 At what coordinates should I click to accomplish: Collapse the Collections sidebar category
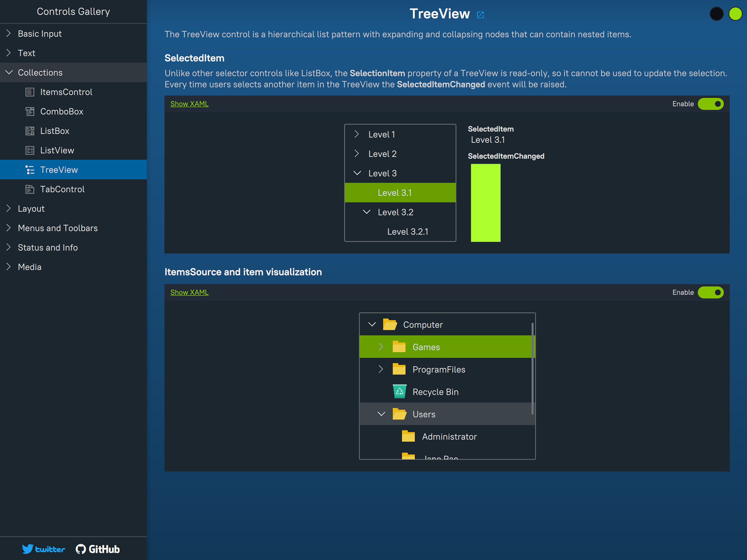(x=9, y=73)
